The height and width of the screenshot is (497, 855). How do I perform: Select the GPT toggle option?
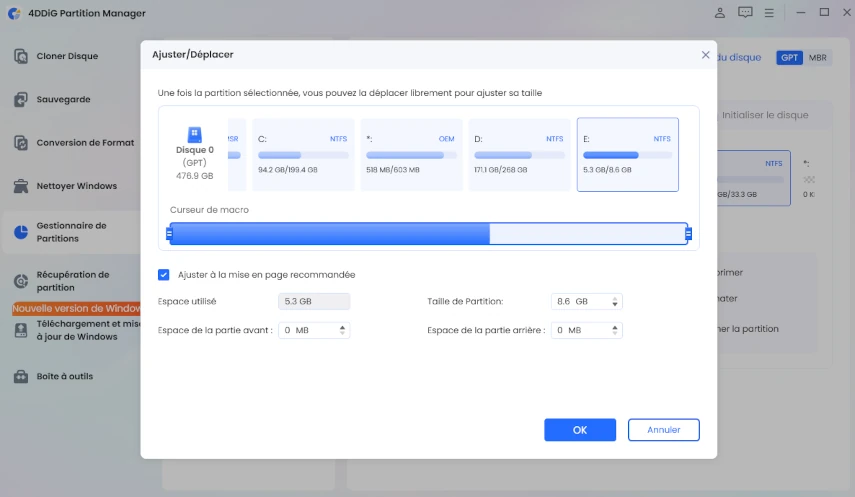coord(789,57)
